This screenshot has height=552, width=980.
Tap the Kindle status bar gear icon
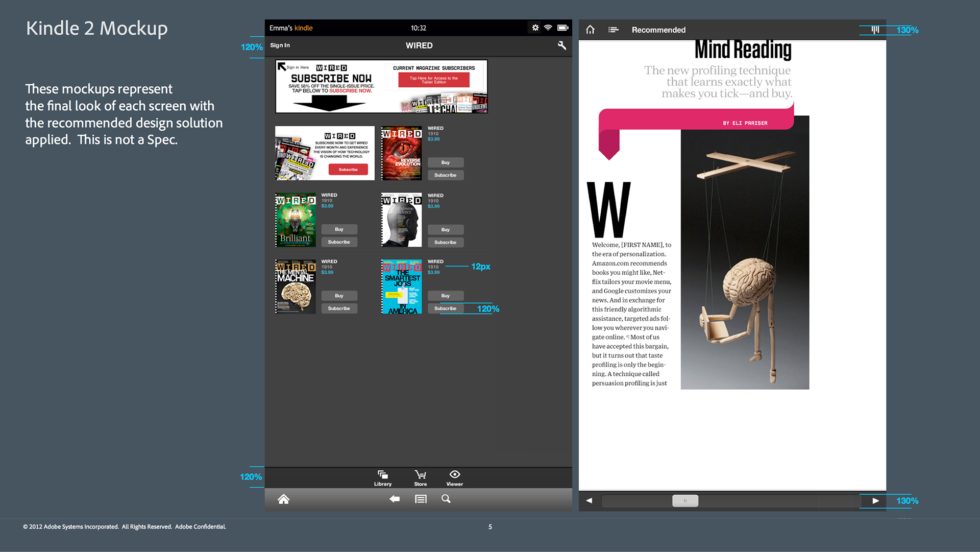click(x=535, y=28)
